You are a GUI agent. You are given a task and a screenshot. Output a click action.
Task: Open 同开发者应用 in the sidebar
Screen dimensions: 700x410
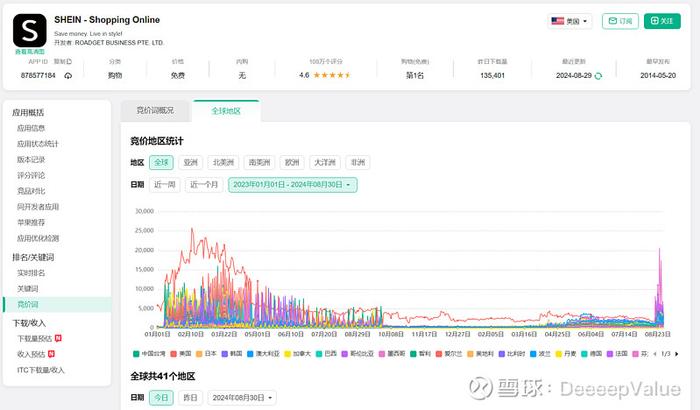(38, 207)
